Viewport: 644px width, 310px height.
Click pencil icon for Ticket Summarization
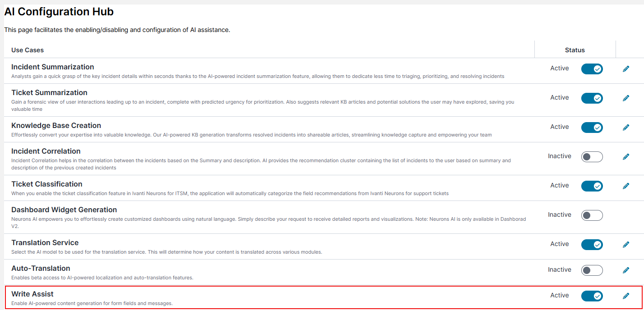click(x=625, y=98)
